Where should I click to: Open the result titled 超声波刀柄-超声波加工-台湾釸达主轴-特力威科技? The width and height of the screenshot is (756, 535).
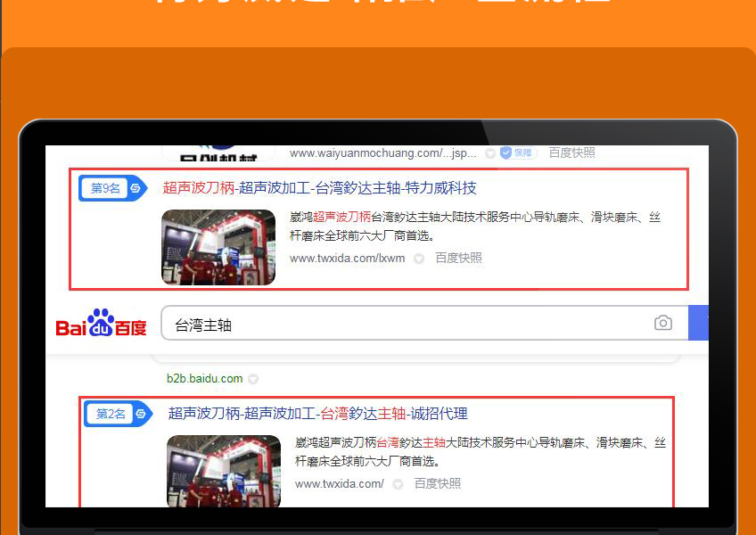tap(319, 187)
